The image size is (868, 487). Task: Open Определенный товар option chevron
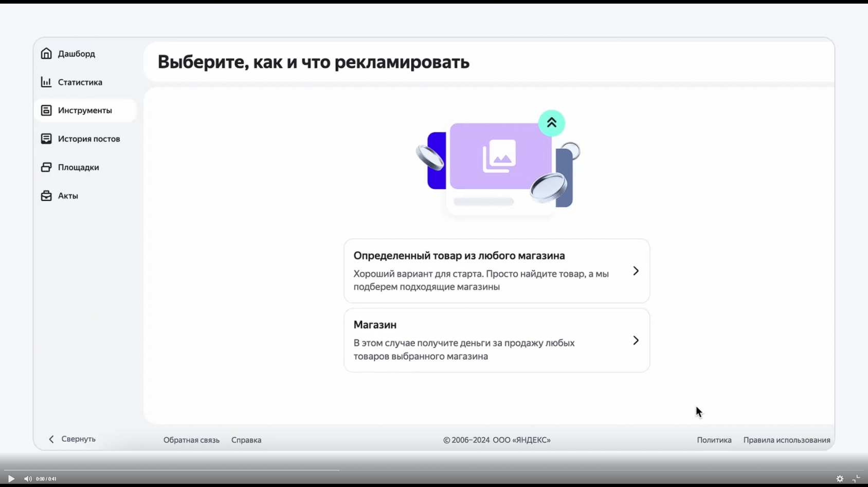click(x=636, y=271)
